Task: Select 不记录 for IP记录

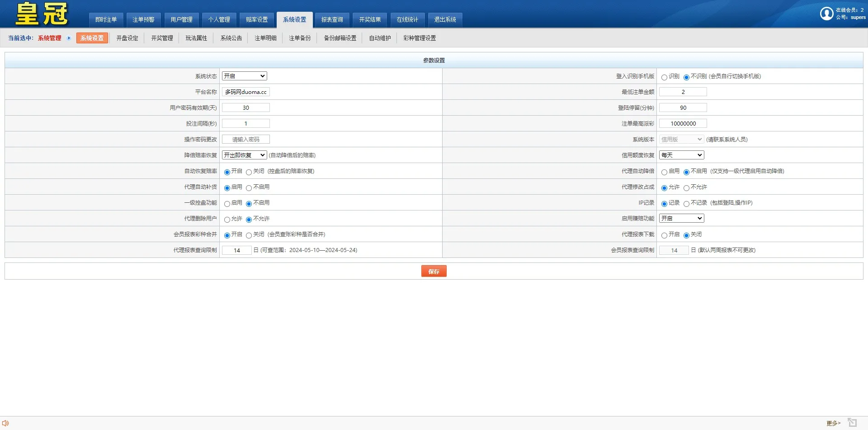Action: click(686, 203)
